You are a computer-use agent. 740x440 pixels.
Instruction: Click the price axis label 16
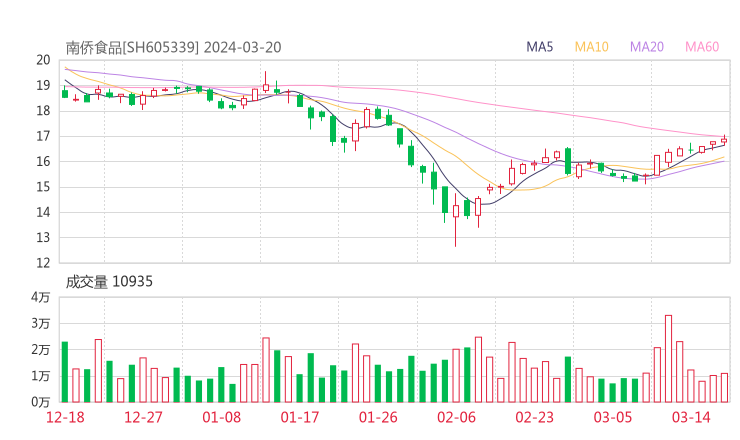click(43, 161)
